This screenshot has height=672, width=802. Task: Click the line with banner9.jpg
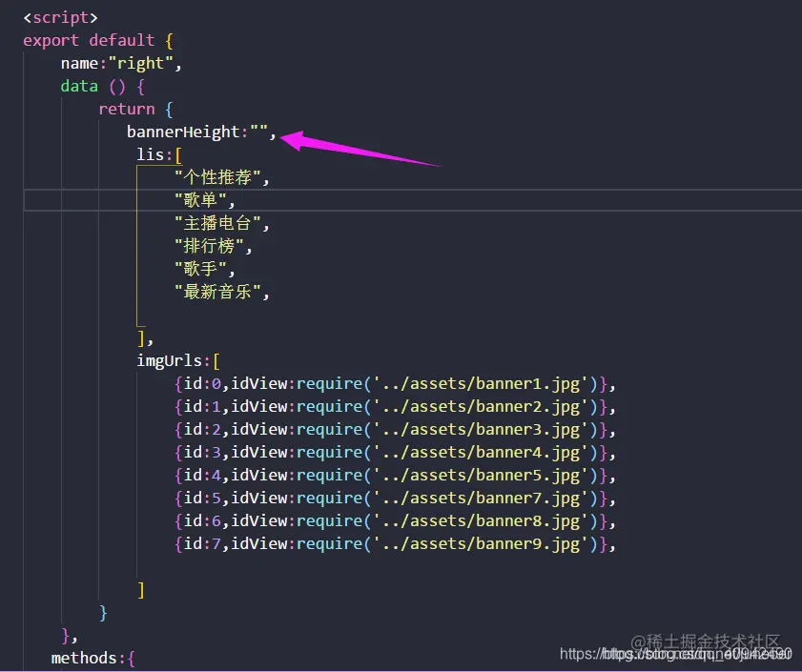[x=395, y=543]
